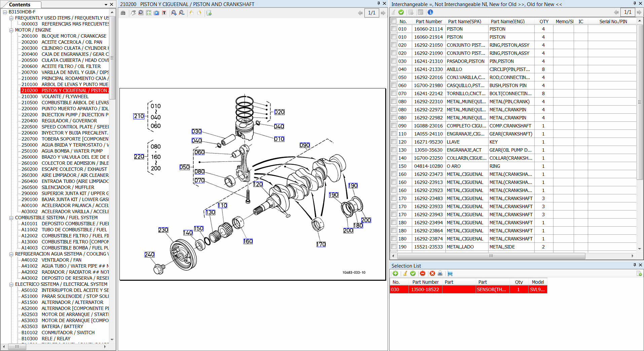Open the zoom in tool in diagram toolbar
Image resolution: width=644 pixels, height=351 pixels.
coord(174,13)
